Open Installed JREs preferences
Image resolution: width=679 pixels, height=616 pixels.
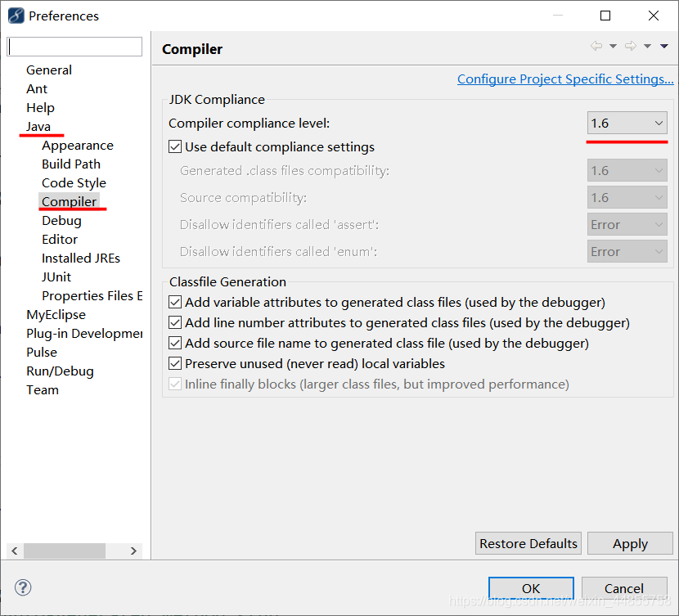coord(80,259)
